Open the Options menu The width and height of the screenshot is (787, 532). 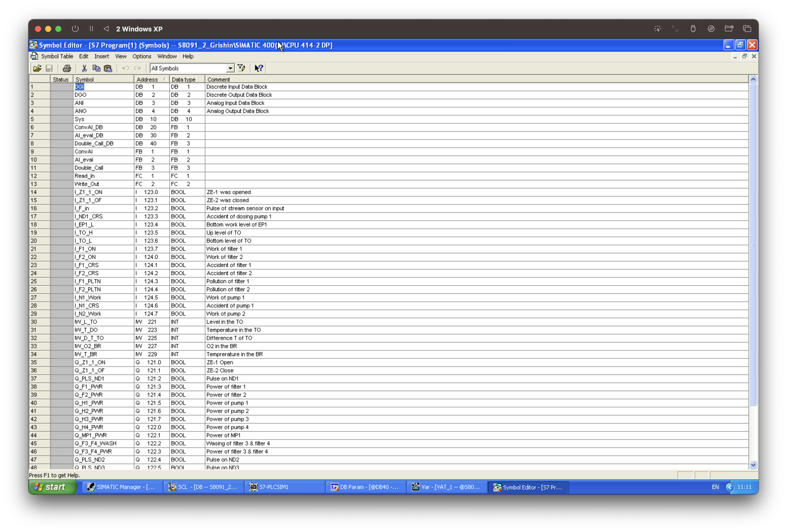pyautogui.click(x=141, y=56)
